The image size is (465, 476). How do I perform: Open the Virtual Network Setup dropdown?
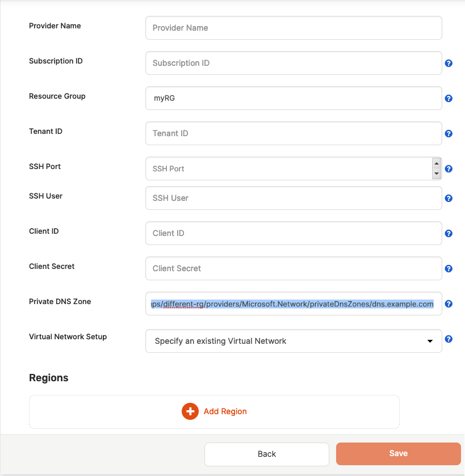click(430, 341)
